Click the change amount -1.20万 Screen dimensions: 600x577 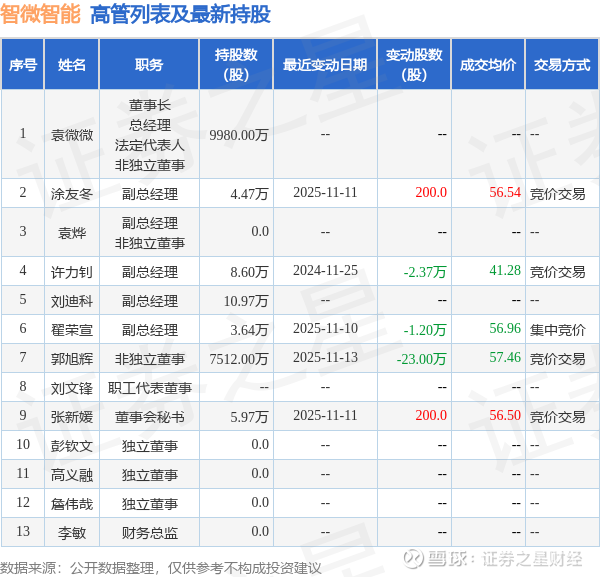pyautogui.click(x=425, y=329)
